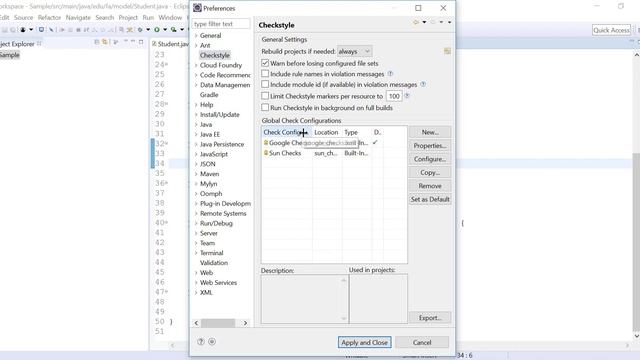Enable Run Checkstyle in background on full builds
The width and height of the screenshot is (640, 360).
click(x=265, y=107)
